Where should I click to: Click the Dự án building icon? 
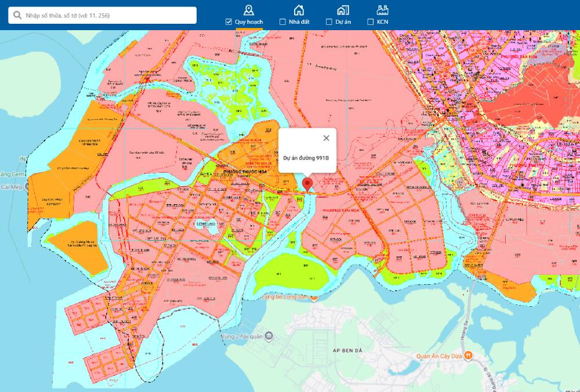[x=343, y=10]
